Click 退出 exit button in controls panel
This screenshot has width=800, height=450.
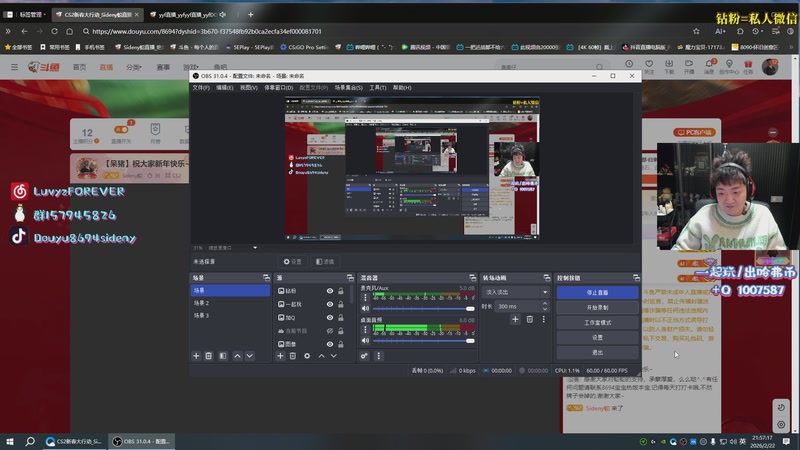coord(597,353)
